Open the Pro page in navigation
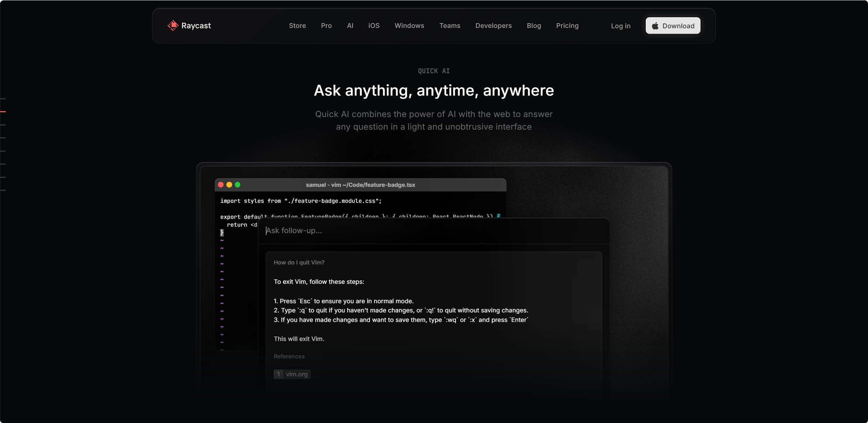Viewport: 868px width, 423px height. (x=326, y=26)
